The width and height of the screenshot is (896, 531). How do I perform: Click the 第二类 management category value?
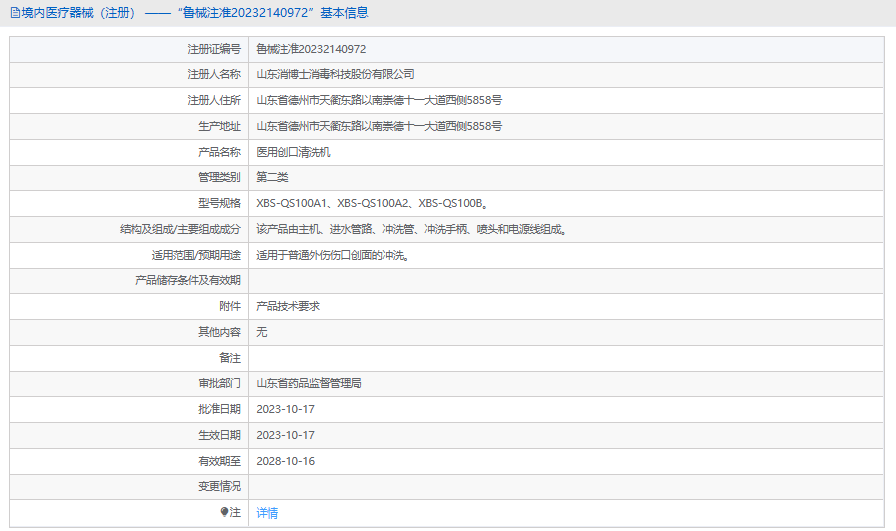pos(272,177)
